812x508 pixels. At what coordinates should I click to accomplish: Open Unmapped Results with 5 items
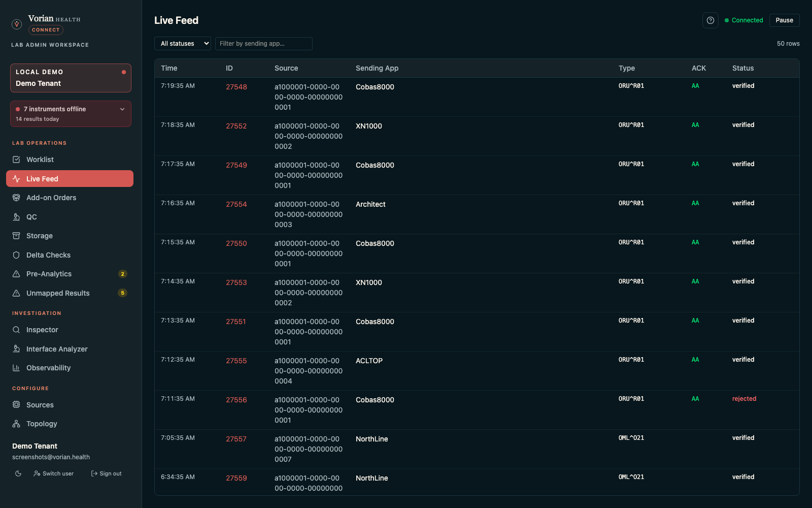pos(70,293)
